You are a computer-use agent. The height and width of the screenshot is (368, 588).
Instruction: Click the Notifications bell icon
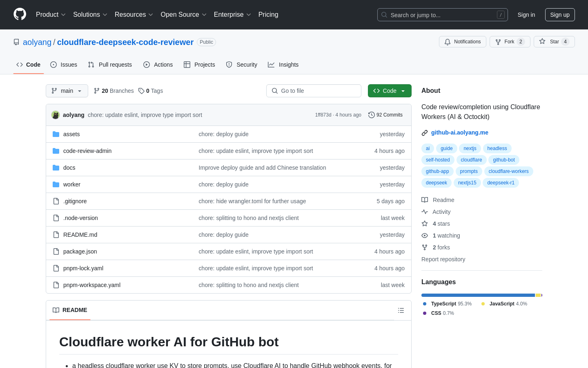pos(448,42)
